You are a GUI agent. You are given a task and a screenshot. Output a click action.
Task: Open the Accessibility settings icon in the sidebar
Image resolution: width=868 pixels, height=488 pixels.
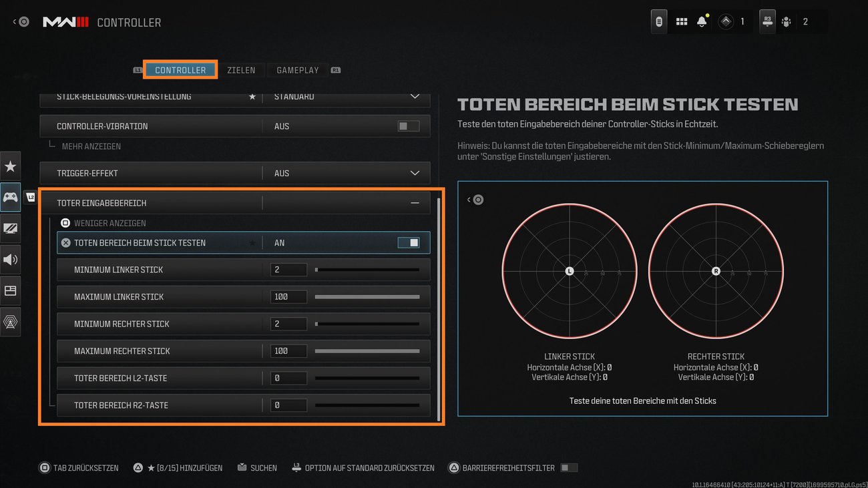[11, 322]
